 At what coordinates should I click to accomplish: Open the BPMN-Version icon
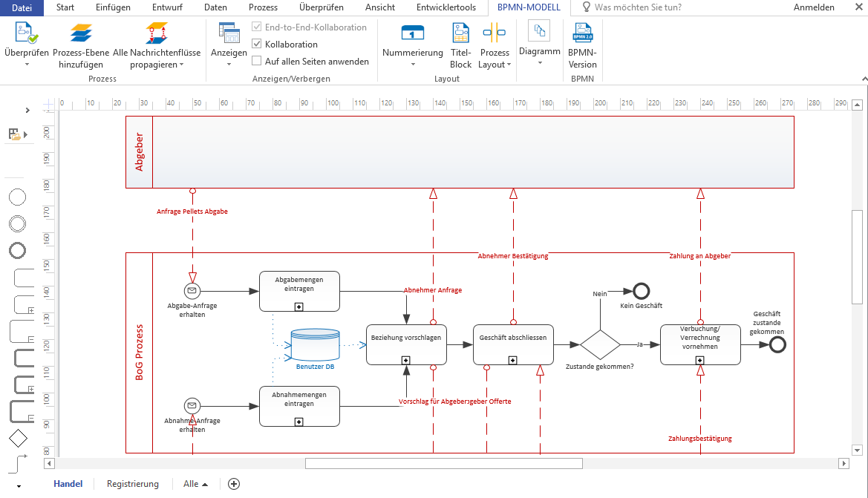(x=582, y=33)
